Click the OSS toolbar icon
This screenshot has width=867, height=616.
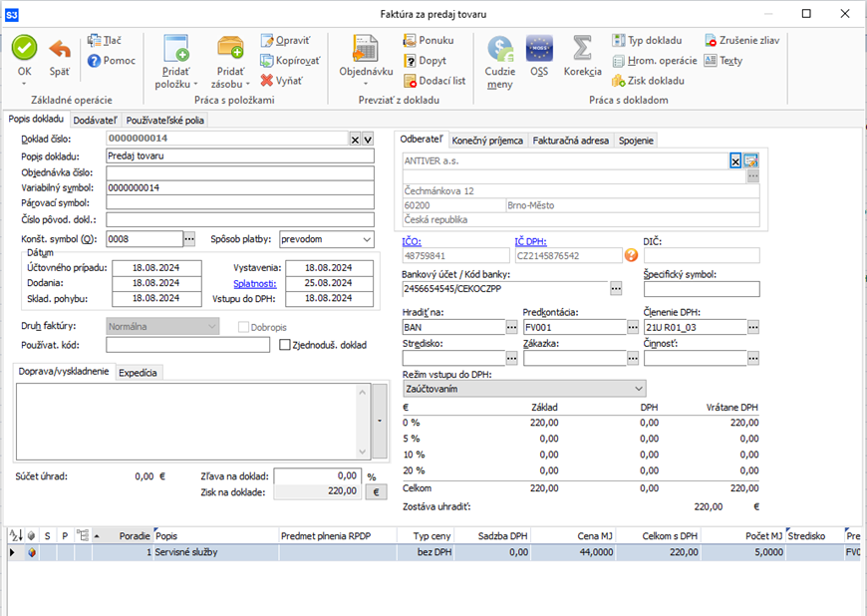click(539, 49)
